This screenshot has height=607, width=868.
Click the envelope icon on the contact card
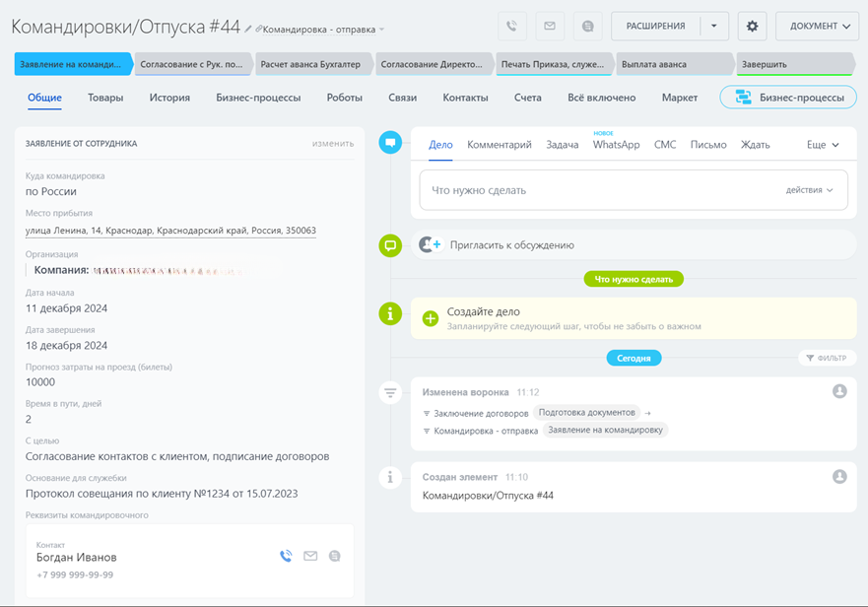(x=310, y=556)
